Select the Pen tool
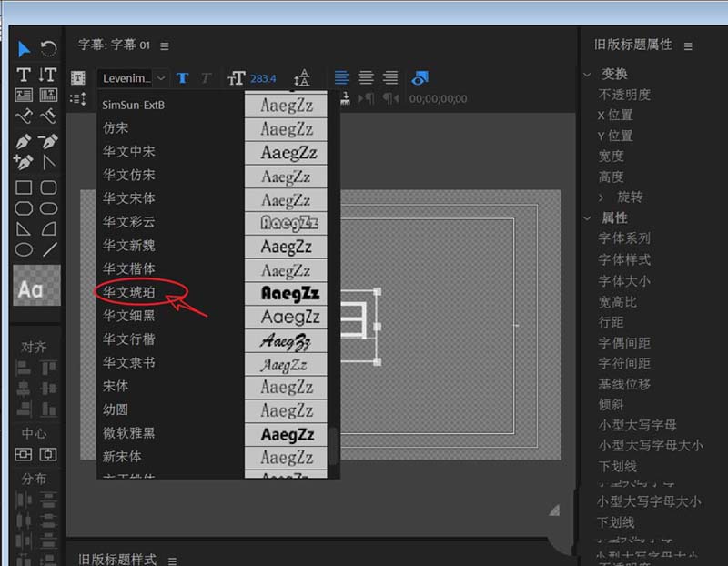The image size is (728, 566). click(24, 141)
